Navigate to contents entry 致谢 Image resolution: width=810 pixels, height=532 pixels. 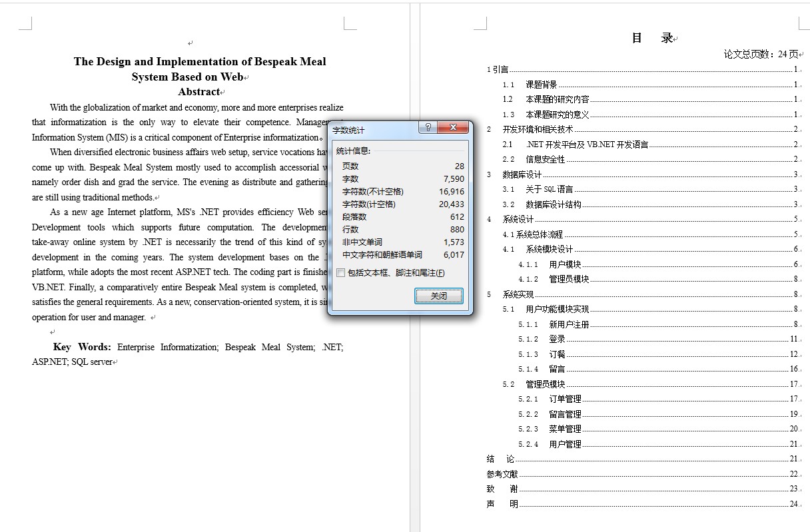click(x=642, y=489)
